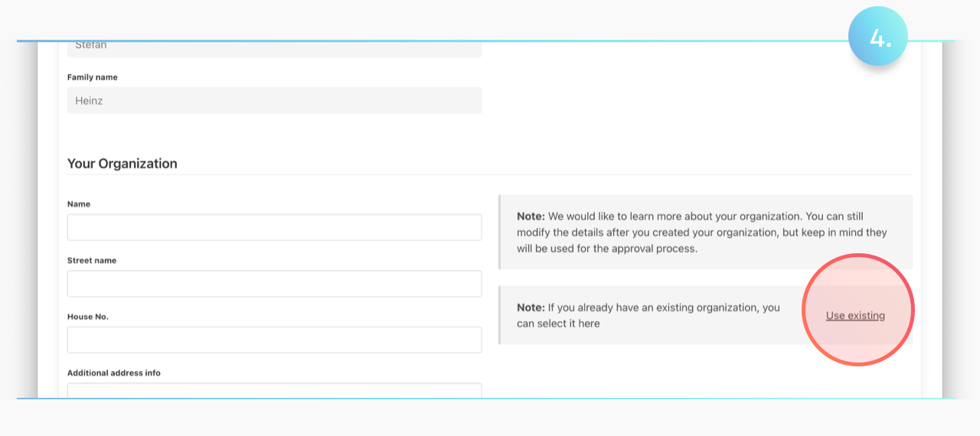Click the Family name field containing Heinz
Screen dimensions: 980x436
point(274,100)
